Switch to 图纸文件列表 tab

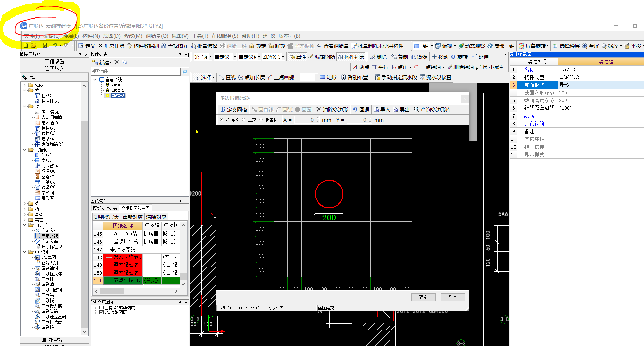point(105,208)
